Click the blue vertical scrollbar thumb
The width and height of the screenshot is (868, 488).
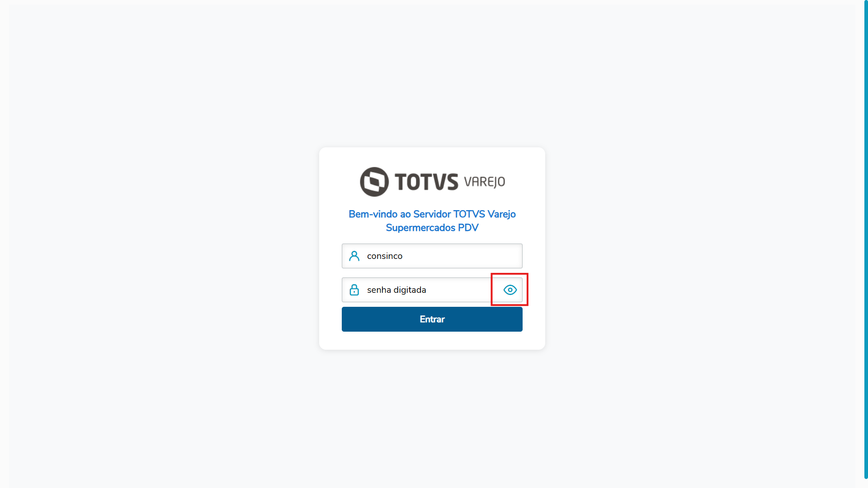pos(866,239)
